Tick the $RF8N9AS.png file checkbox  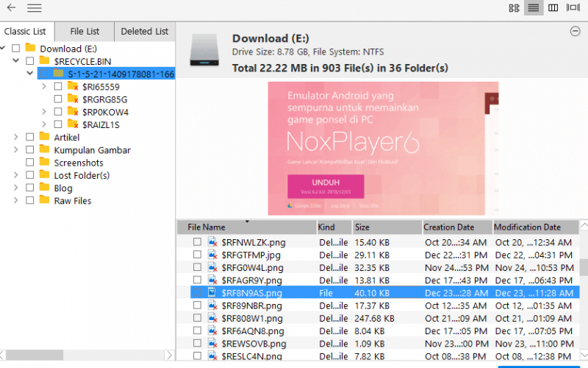pos(197,292)
